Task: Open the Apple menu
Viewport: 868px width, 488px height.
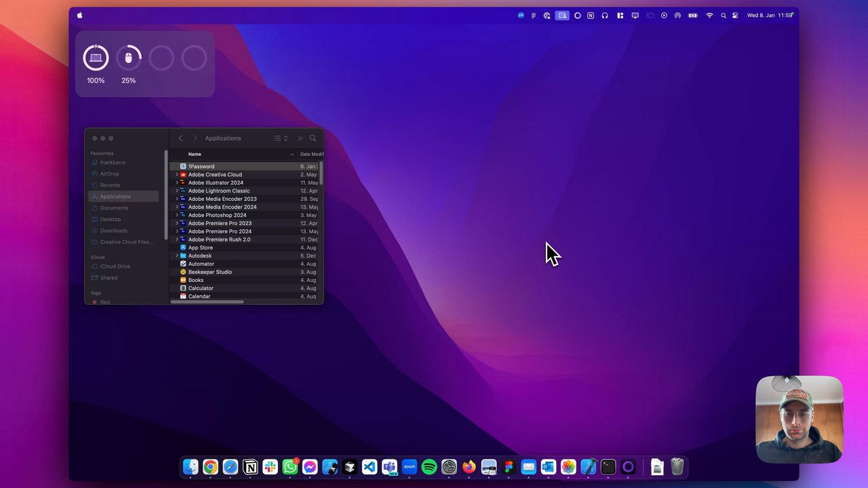Action: click(x=79, y=16)
